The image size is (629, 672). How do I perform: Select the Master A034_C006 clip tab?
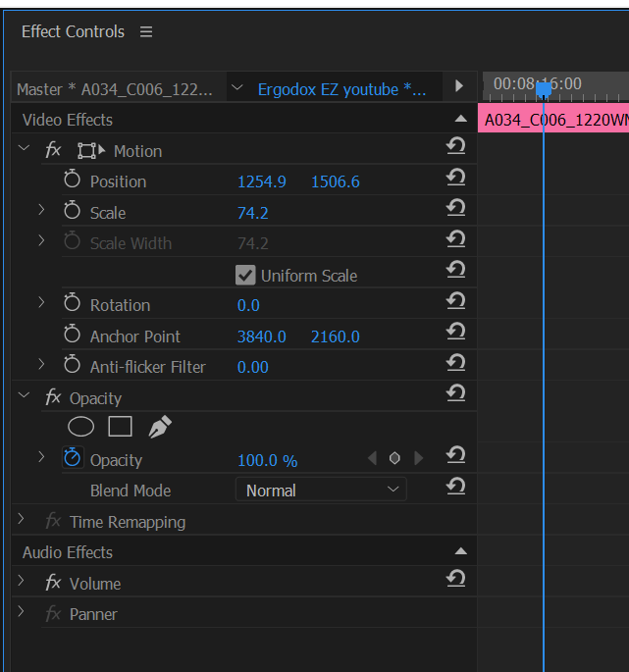click(114, 89)
